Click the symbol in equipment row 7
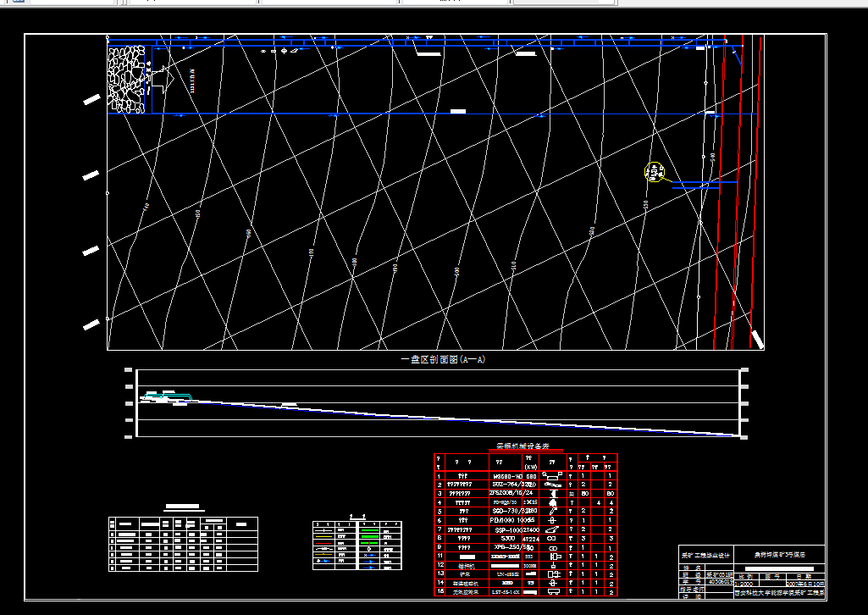The image size is (868, 615). (552, 529)
